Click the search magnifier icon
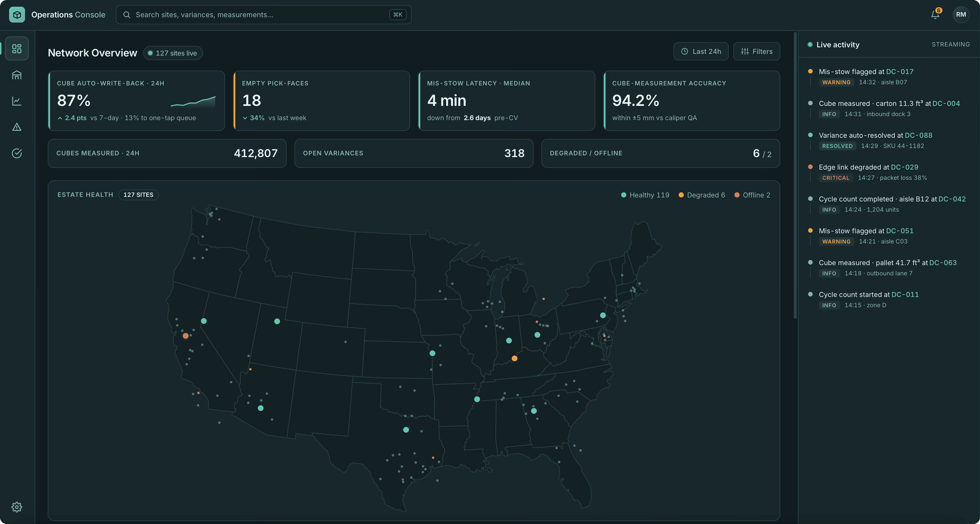Image resolution: width=980 pixels, height=524 pixels. point(127,14)
